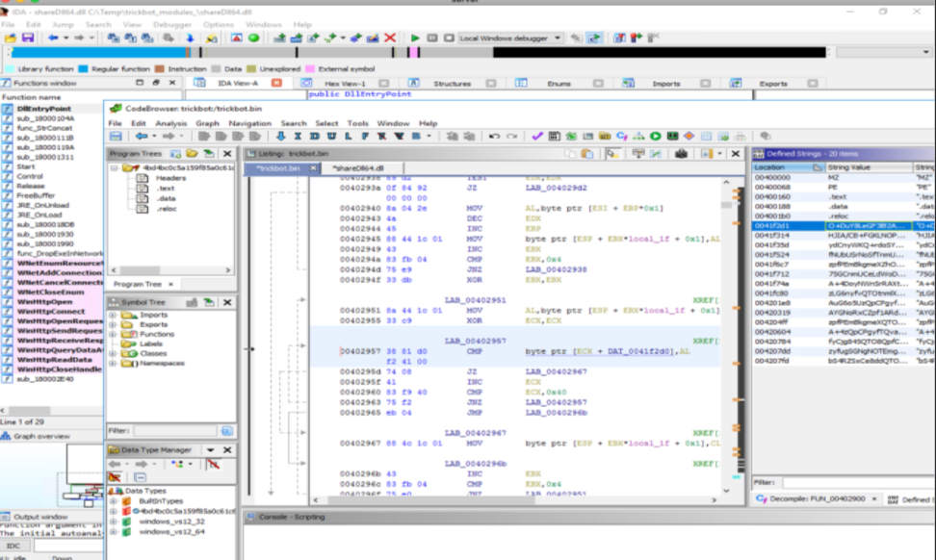Screen dimensions: 936x560
Task: Open Ghidra's Analysis menu
Action: pyautogui.click(x=170, y=123)
